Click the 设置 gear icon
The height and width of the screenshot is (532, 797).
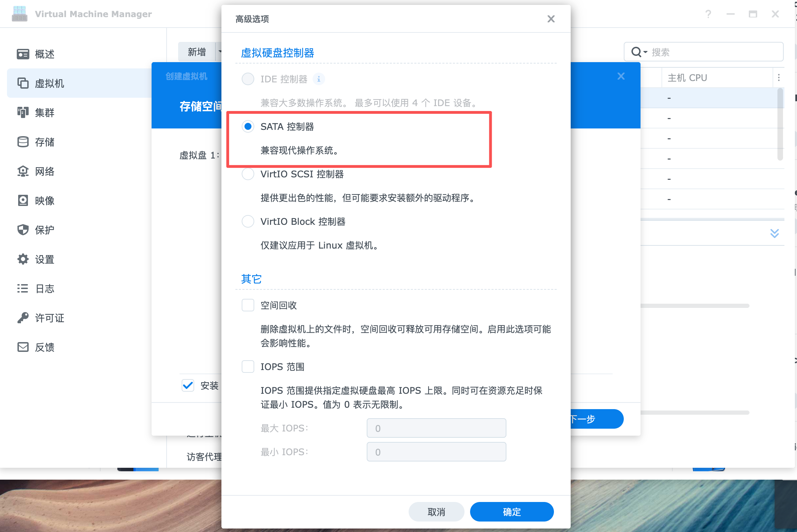point(23,259)
